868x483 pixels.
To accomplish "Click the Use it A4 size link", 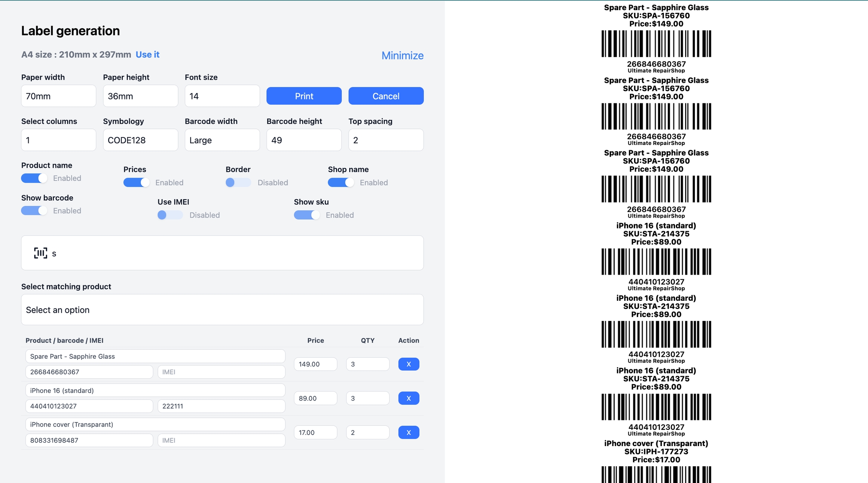I will (x=147, y=55).
